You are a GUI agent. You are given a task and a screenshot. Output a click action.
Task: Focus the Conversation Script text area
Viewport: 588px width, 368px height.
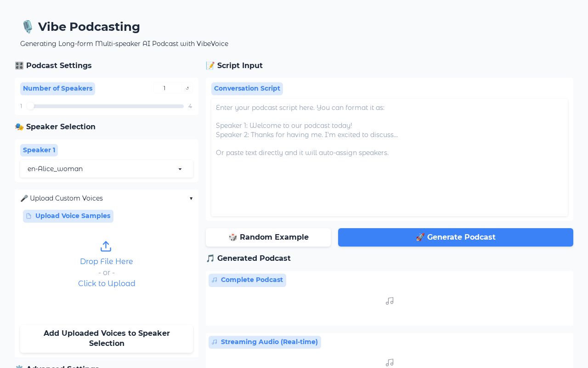tap(390, 157)
